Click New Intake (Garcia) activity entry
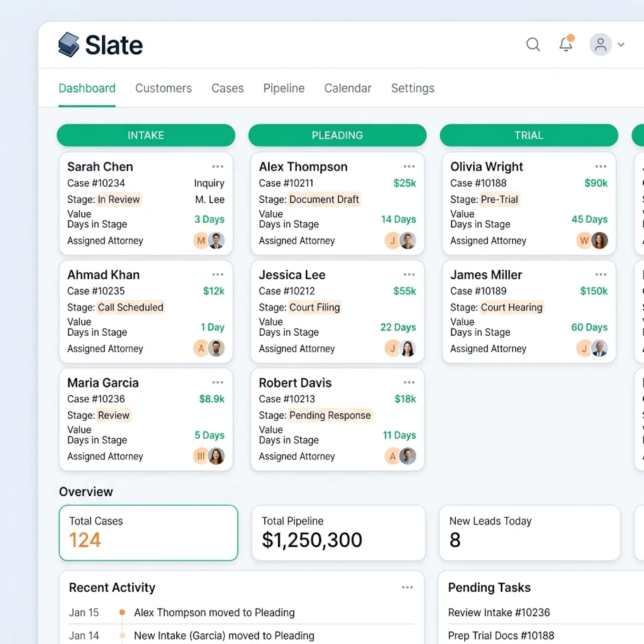Image resolution: width=644 pixels, height=644 pixels. point(224,636)
